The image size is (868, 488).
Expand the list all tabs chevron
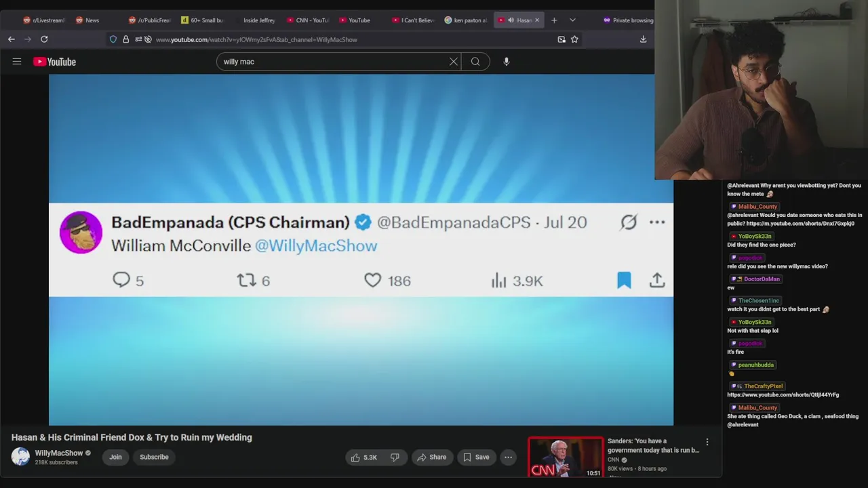click(572, 20)
